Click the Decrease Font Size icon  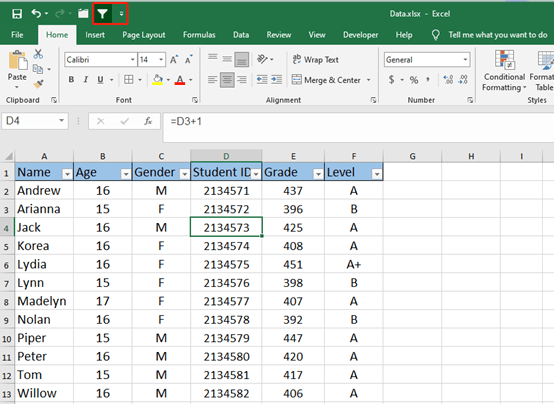[189, 60]
